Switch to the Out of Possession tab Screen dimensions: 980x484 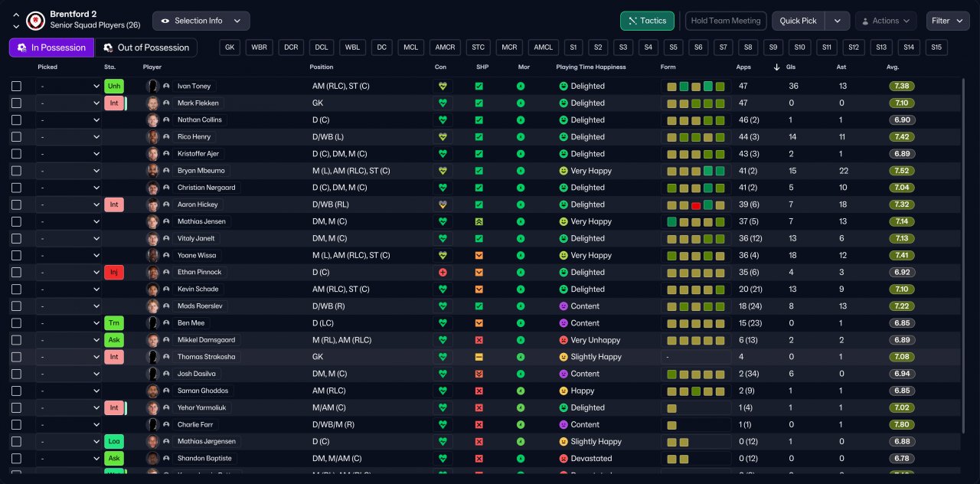[145, 47]
